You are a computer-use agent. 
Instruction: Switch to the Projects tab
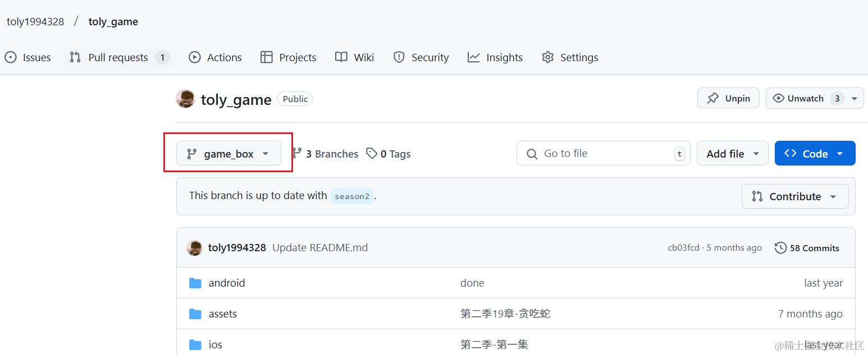289,57
